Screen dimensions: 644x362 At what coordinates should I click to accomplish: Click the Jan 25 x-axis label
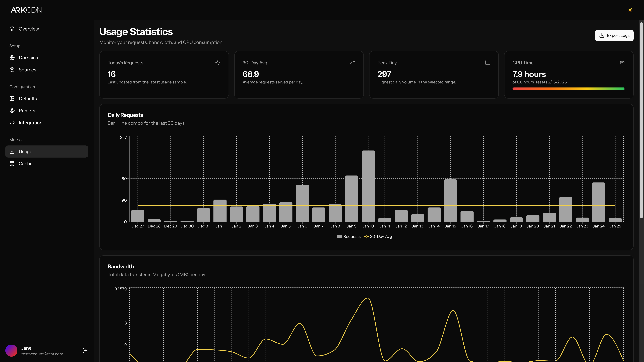pyautogui.click(x=615, y=226)
